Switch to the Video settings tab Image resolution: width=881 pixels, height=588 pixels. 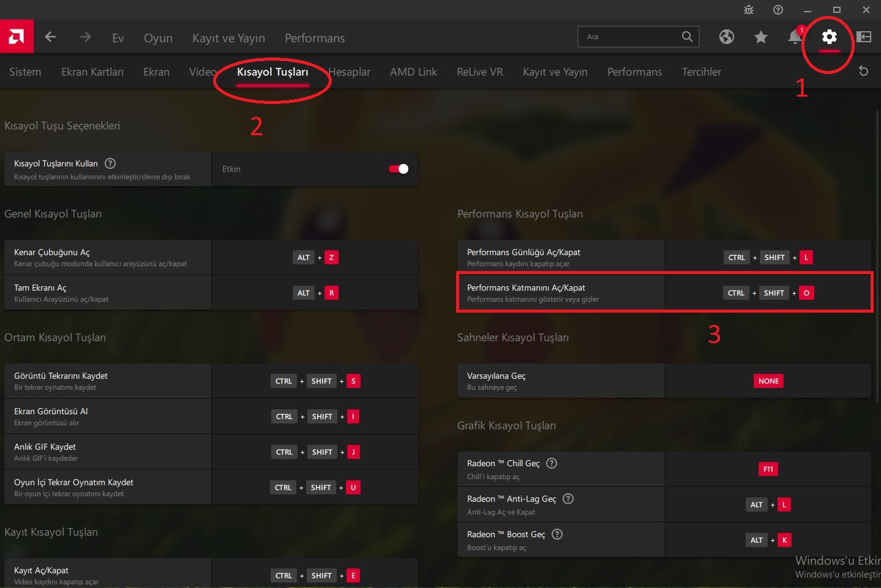(203, 72)
